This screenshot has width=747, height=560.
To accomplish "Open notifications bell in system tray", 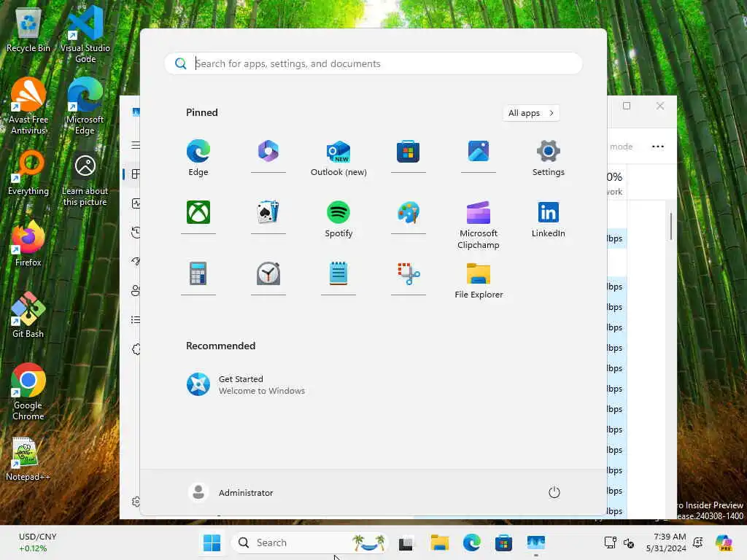I will click(698, 542).
